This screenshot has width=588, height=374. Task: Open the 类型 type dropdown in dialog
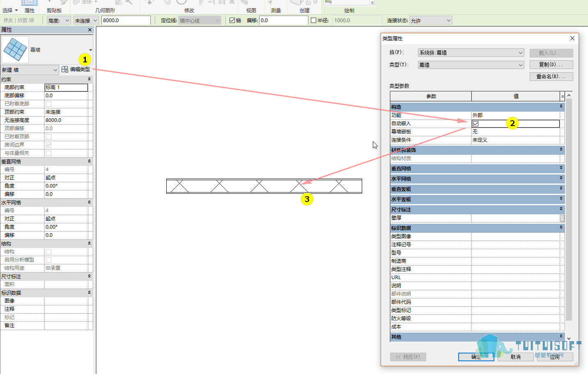(x=471, y=65)
